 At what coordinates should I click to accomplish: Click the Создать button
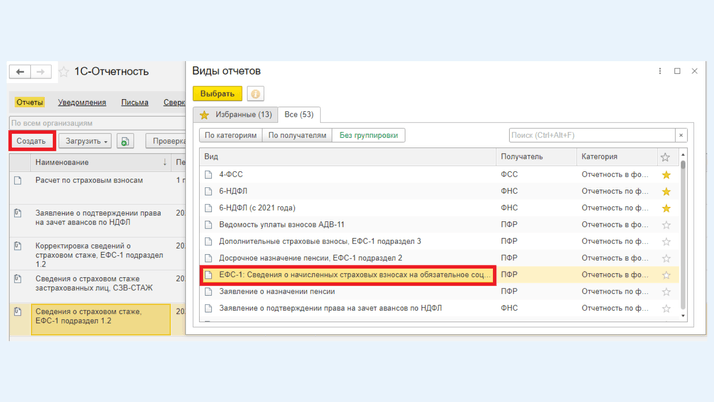(31, 141)
